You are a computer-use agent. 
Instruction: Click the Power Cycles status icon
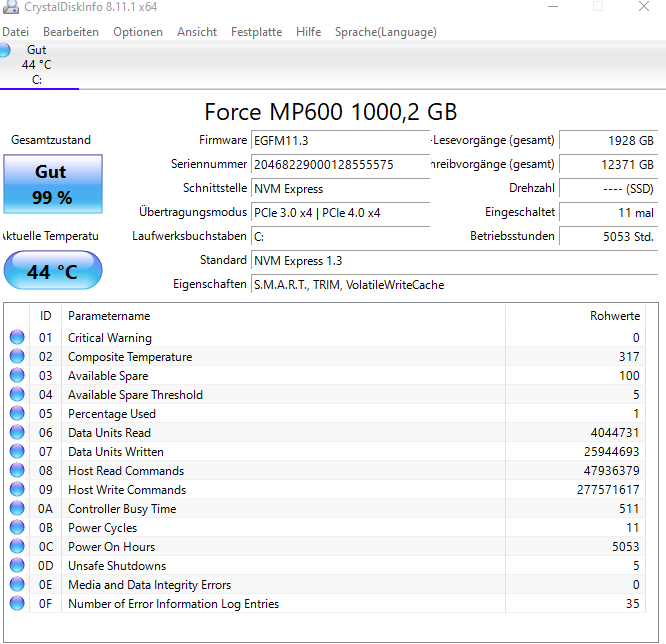pos(17,528)
